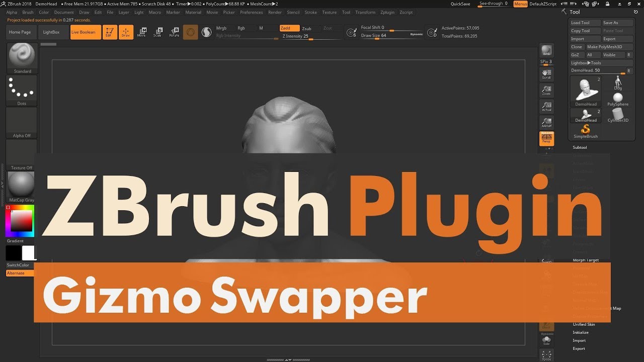
Task: Click the Xpose icon
Action: point(546,355)
